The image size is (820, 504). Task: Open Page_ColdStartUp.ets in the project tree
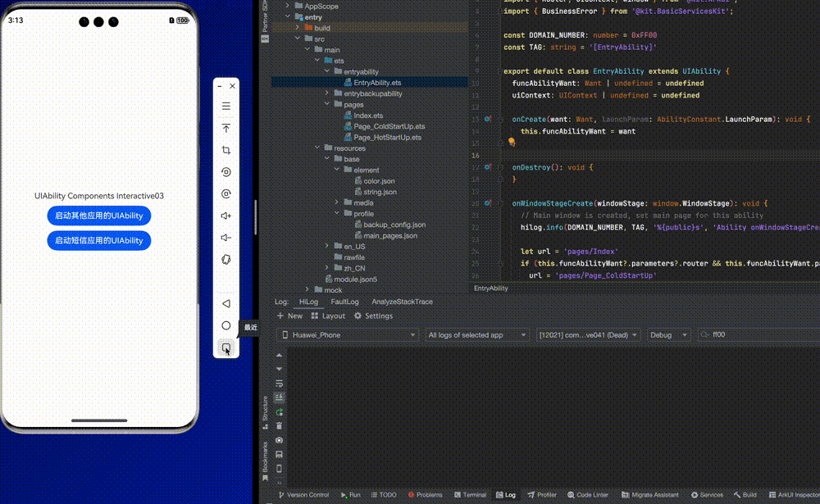[389, 126]
